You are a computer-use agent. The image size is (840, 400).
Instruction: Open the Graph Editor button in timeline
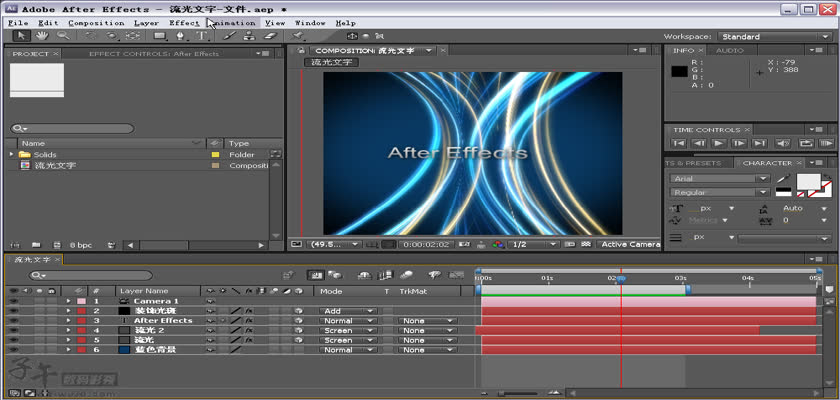456,275
